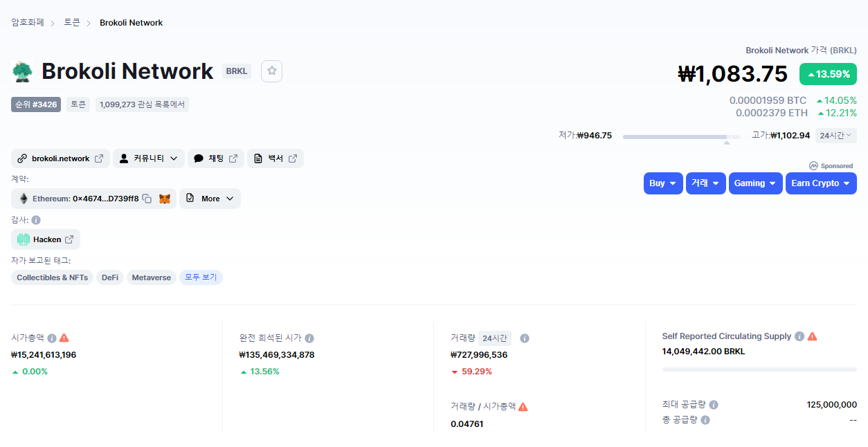Click the info icon next to 총 공급량
868x447 pixels.
click(705, 420)
